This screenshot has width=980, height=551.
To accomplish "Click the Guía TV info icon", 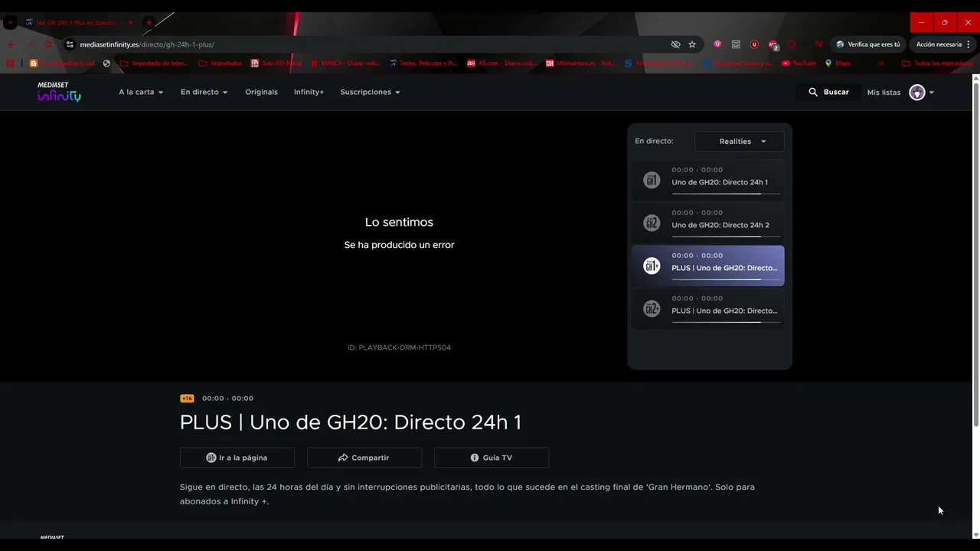I will (x=475, y=458).
